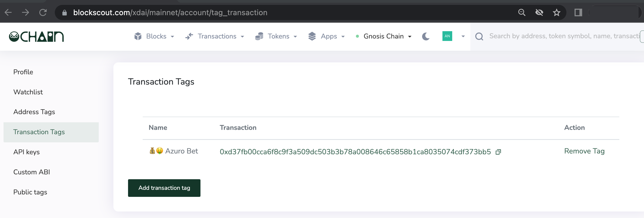Go back in browser history
The image size is (644, 218).
pos(8,12)
